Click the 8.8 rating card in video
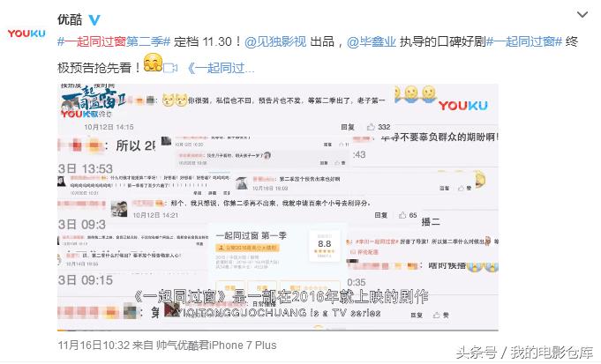This screenshot has height=364, width=601. click(x=324, y=245)
